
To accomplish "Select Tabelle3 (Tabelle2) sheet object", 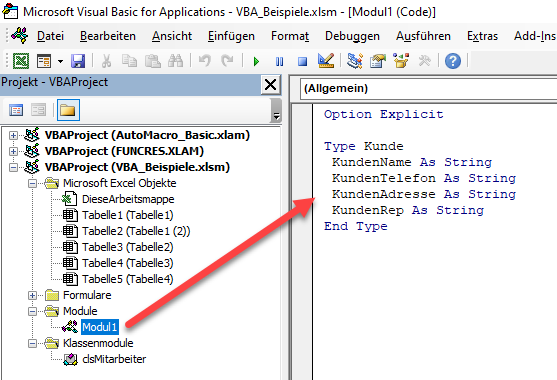I will (x=128, y=247).
